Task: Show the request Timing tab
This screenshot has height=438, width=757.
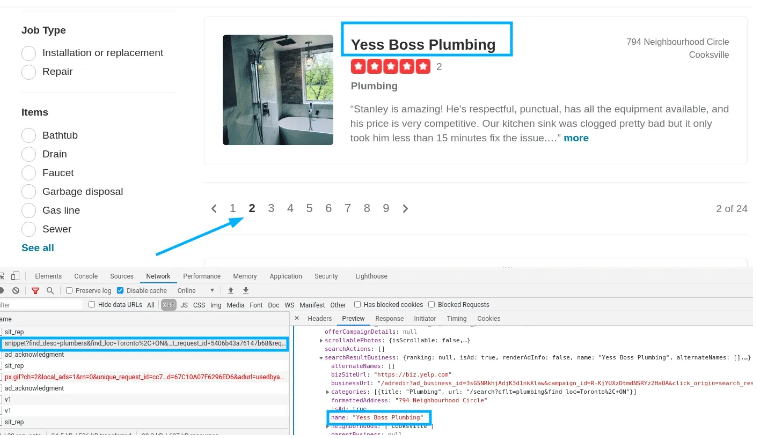Action: [x=456, y=319]
